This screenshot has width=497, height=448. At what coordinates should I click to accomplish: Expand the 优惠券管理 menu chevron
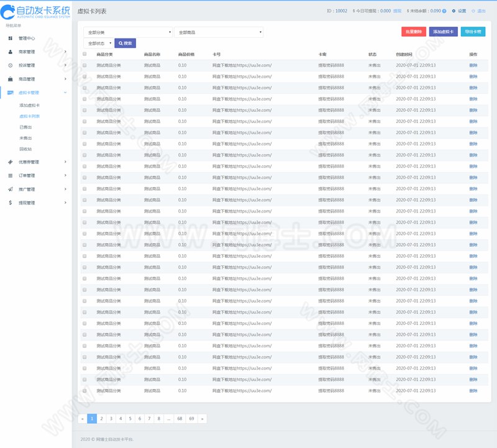click(x=65, y=162)
